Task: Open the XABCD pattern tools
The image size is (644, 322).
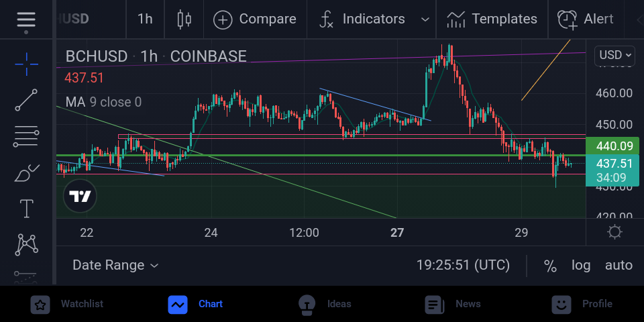Action: click(x=26, y=244)
